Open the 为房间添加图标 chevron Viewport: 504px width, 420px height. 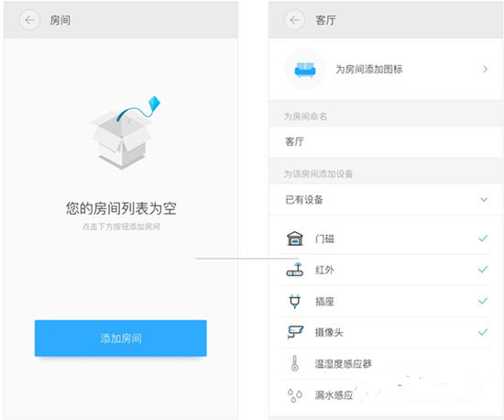[x=485, y=69]
